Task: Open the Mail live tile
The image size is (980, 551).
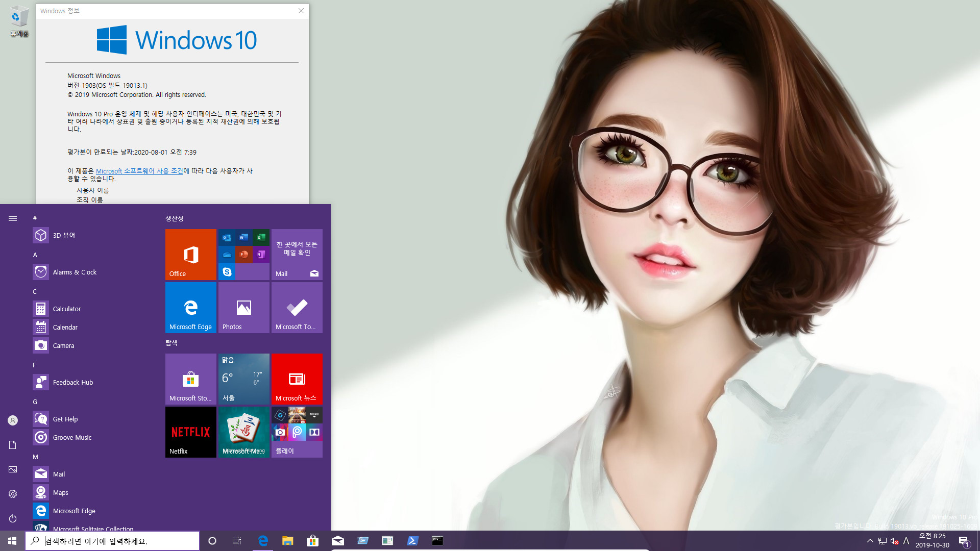Action: (x=297, y=254)
